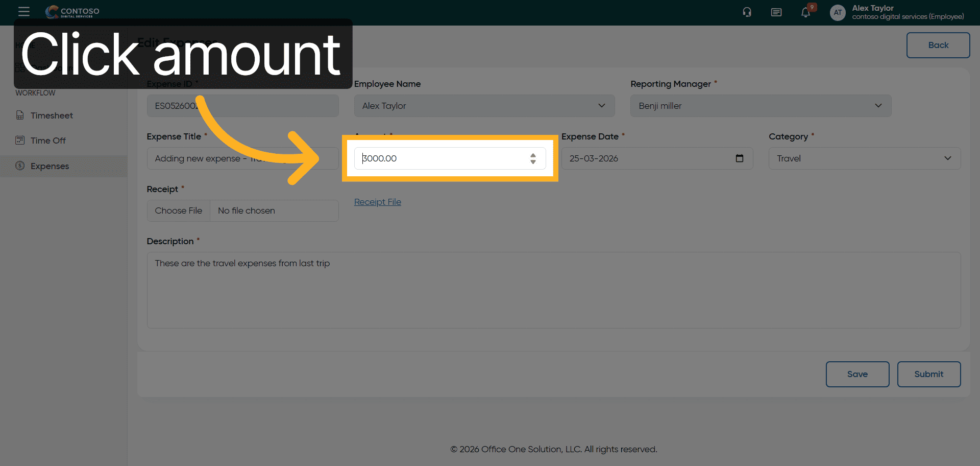Click the AT user avatar

pyautogui.click(x=837, y=12)
